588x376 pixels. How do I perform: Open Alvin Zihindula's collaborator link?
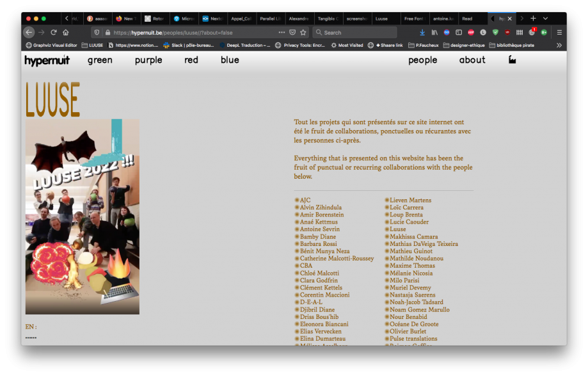(321, 208)
